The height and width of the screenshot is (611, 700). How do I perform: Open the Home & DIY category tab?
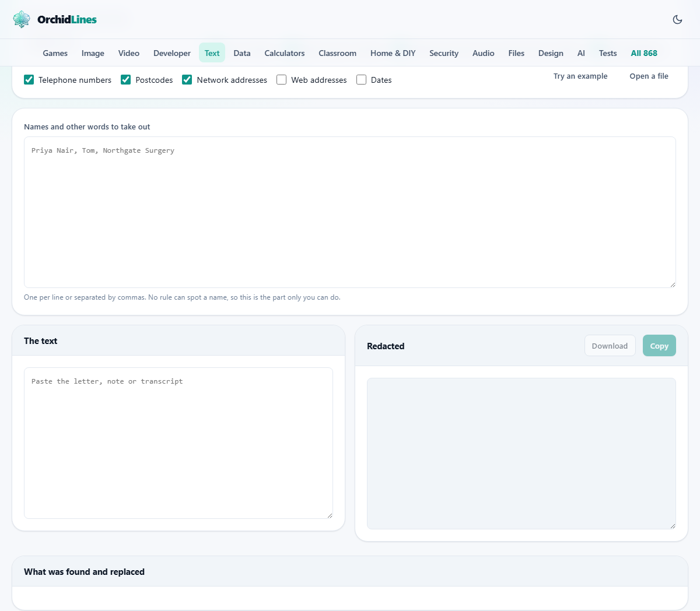pyautogui.click(x=393, y=53)
